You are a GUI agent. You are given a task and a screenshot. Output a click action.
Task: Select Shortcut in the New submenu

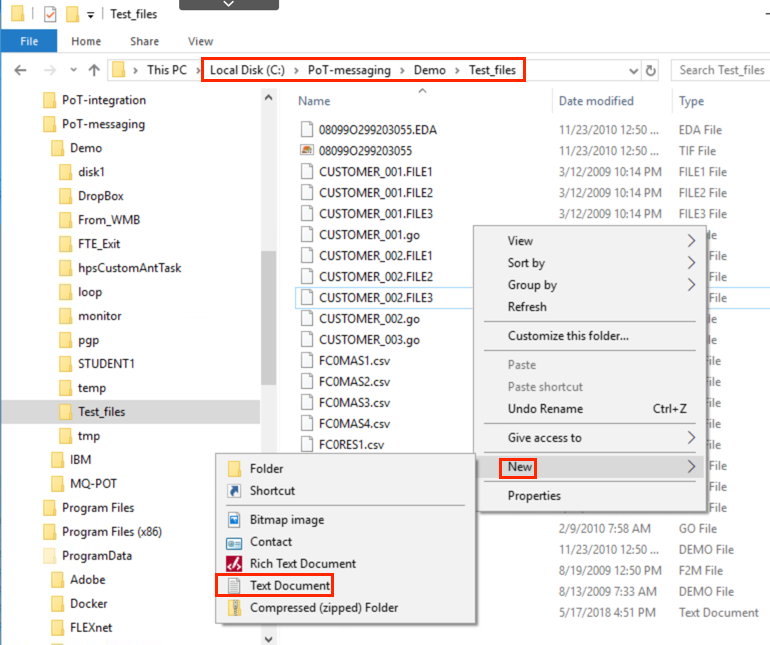click(346, 491)
